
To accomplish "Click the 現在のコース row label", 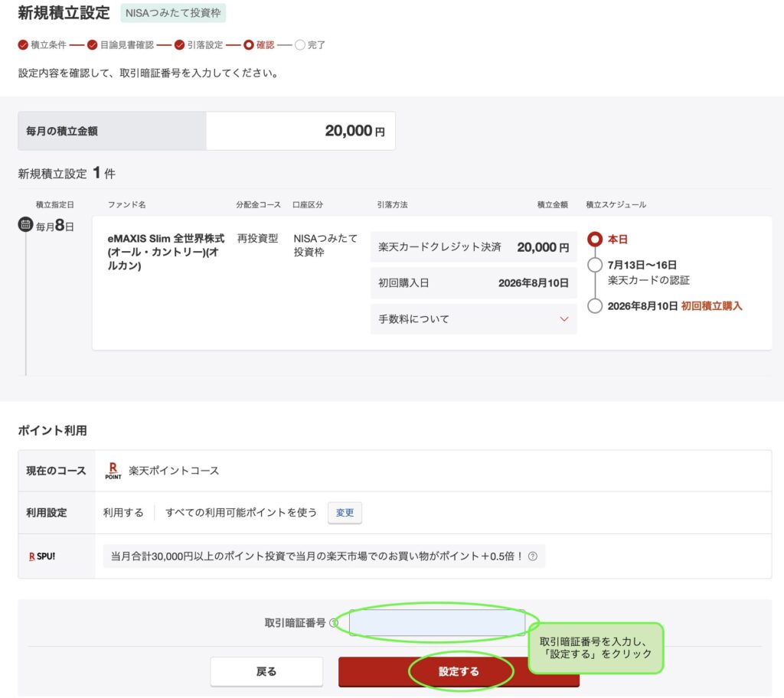I will (x=56, y=471).
